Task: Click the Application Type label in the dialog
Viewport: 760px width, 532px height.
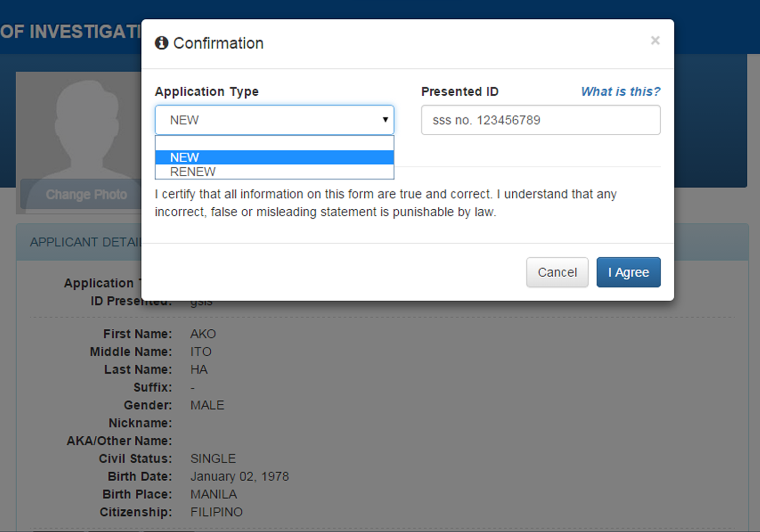Action: (x=207, y=92)
